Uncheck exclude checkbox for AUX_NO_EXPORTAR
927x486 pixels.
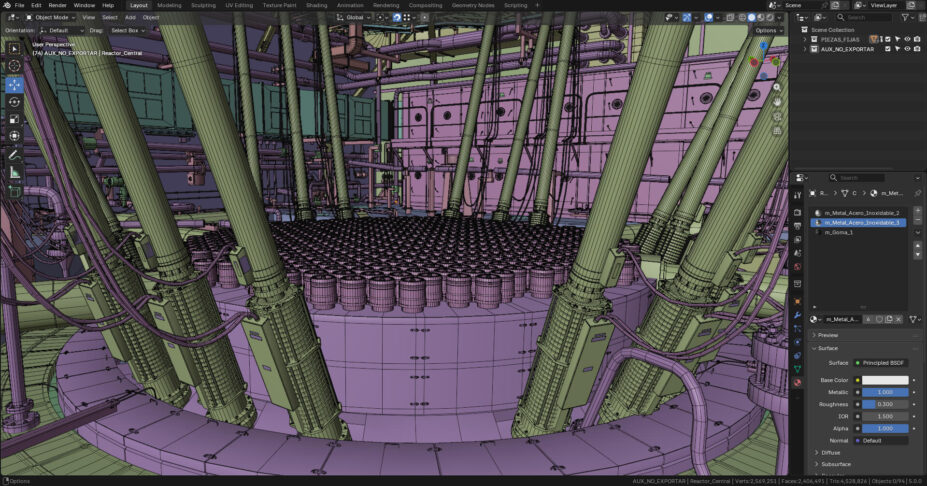[887, 49]
